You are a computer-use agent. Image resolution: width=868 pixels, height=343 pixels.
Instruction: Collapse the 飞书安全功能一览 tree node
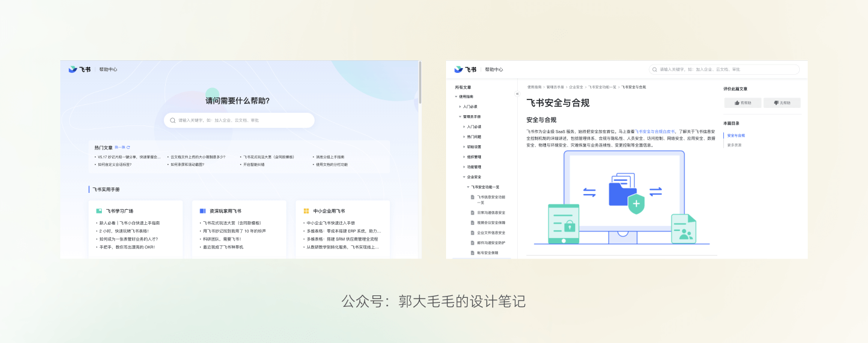pyautogui.click(x=468, y=187)
